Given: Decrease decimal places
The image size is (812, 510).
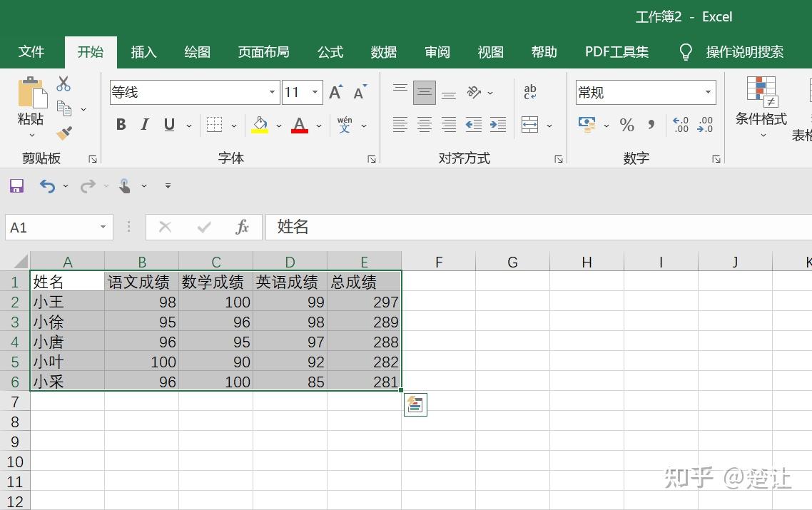Looking at the screenshot, I should pos(705,125).
